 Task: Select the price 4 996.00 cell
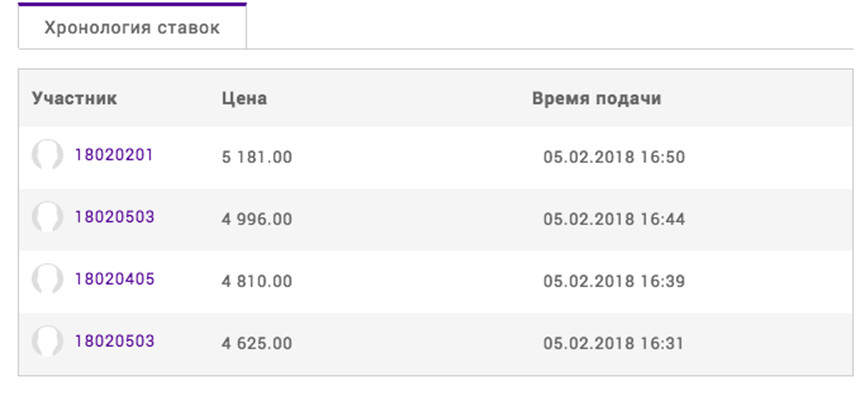257,219
